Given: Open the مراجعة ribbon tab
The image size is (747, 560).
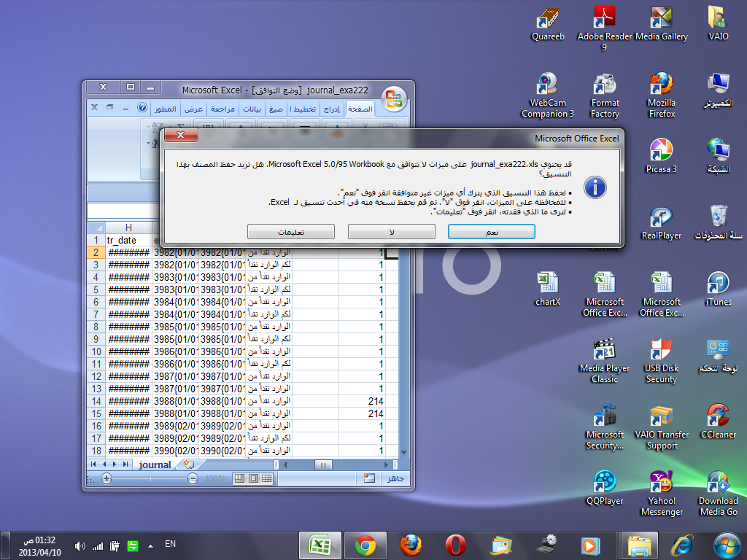Looking at the screenshot, I should click(222, 109).
